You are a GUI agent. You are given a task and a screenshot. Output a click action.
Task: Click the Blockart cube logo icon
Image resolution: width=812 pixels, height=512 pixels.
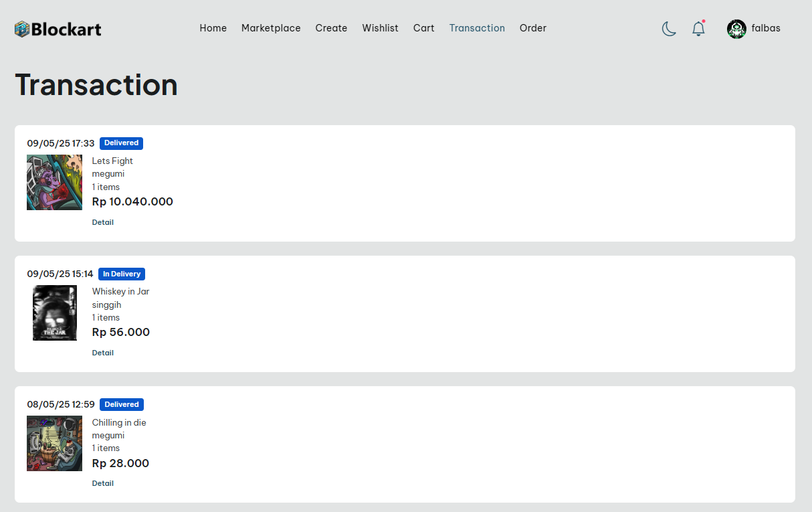coord(22,29)
